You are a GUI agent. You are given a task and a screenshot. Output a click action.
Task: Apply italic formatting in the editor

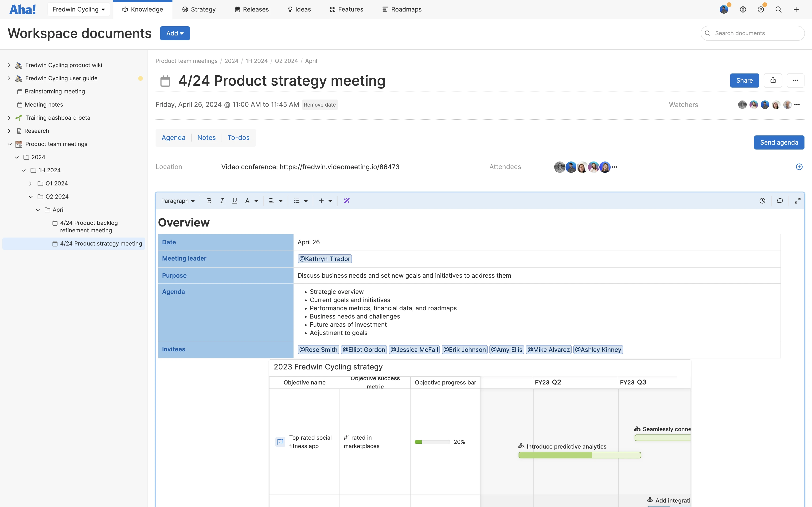pos(222,200)
